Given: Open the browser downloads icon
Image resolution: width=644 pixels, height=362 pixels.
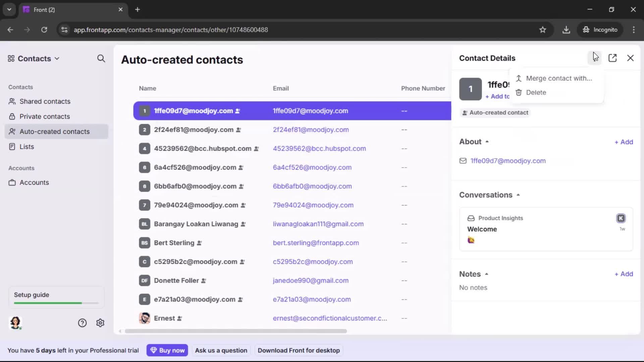Looking at the screenshot, I should (567, 29).
